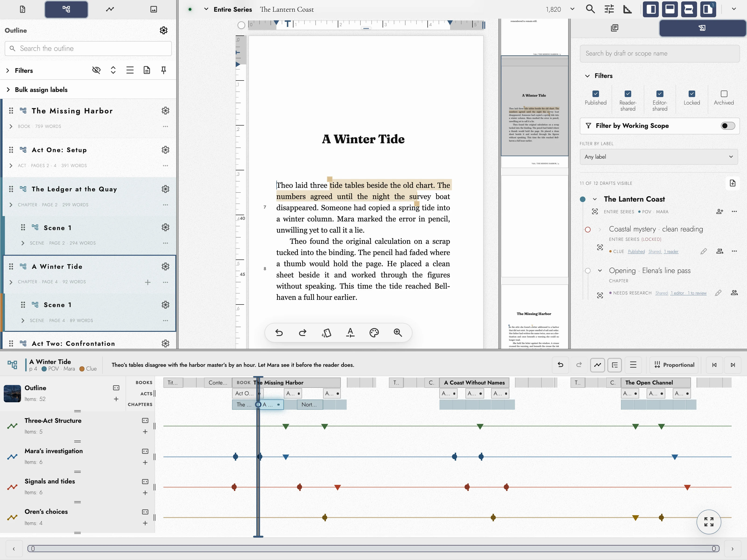Open the Published link under Coastal mystery
This screenshot has height=560, width=747.
(x=636, y=252)
